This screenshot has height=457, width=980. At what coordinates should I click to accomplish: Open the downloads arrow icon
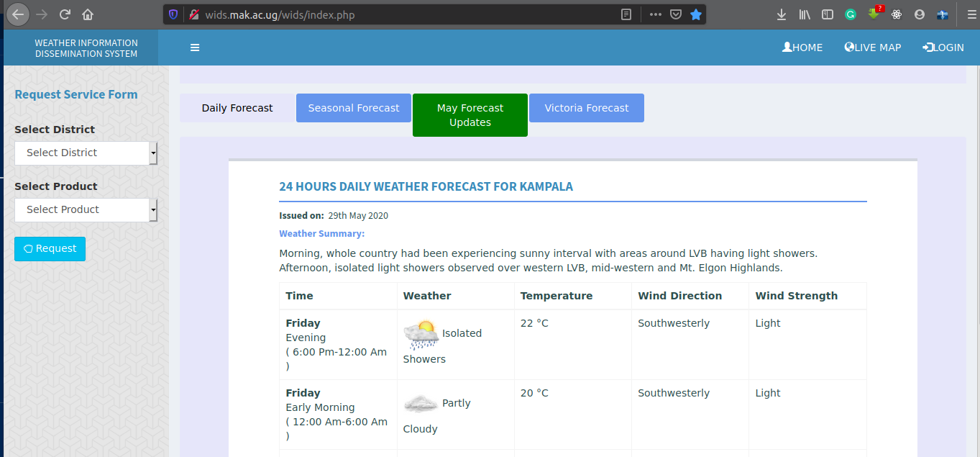pyautogui.click(x=782, y=14)
